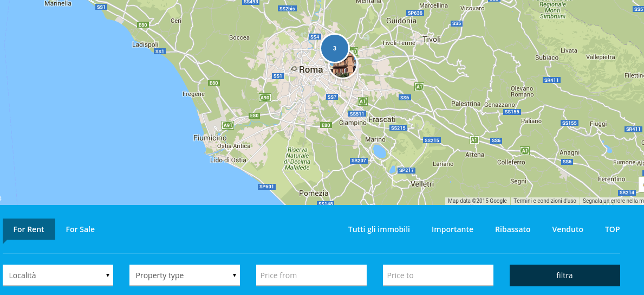This screenshot has height=295, width=644.
Task: Click the Boccea label on map
Action: [x=239, y=37]
